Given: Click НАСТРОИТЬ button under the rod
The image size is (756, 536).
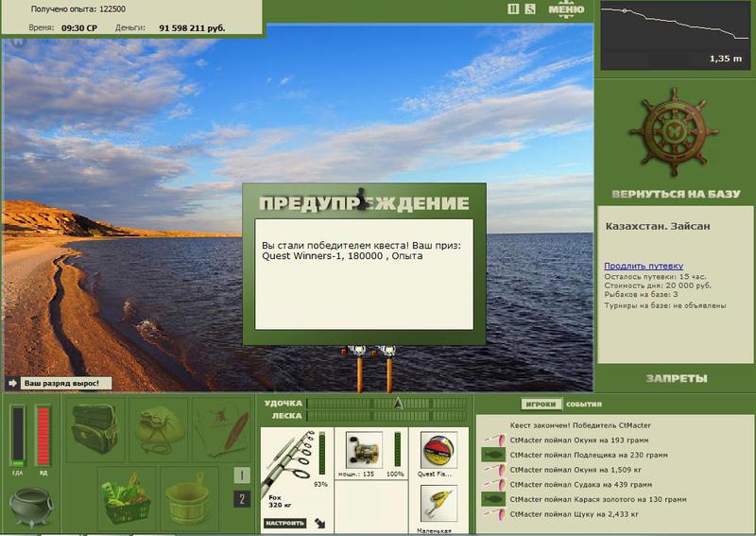Looking at the screenshot, I should coord(284,523).
